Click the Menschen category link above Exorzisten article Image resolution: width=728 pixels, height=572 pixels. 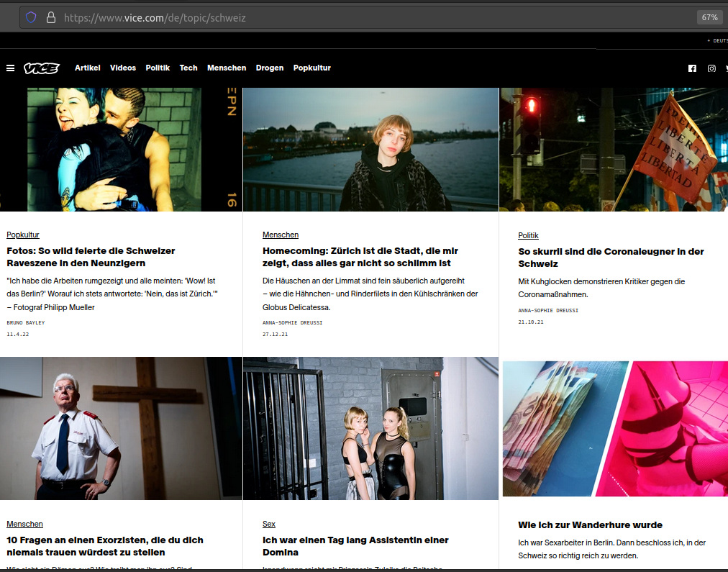click(24, 524)
